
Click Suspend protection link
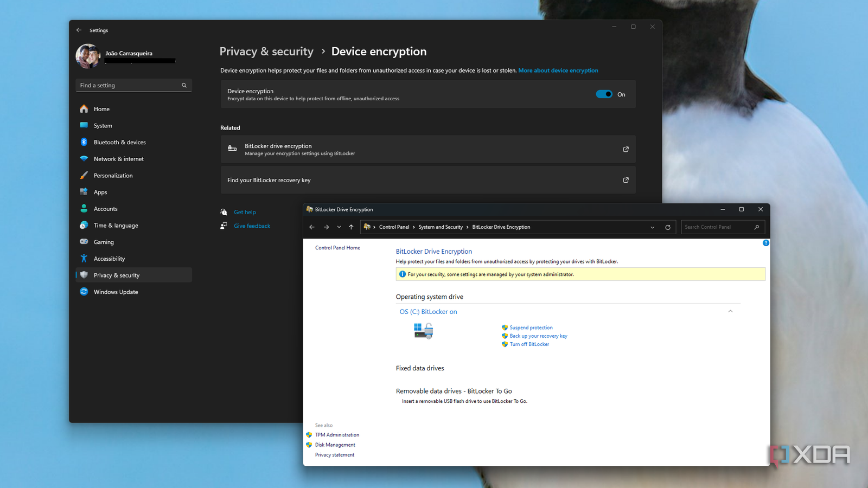531,328
